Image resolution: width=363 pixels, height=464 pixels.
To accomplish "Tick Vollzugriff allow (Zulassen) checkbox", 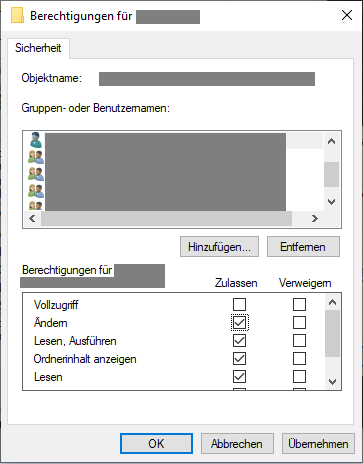I will point(239,304).
